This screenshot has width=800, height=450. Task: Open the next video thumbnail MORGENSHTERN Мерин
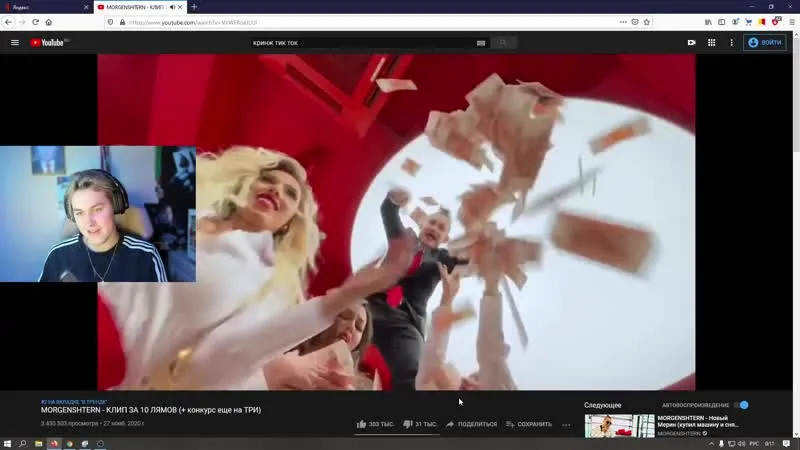(x=619, y=426)
